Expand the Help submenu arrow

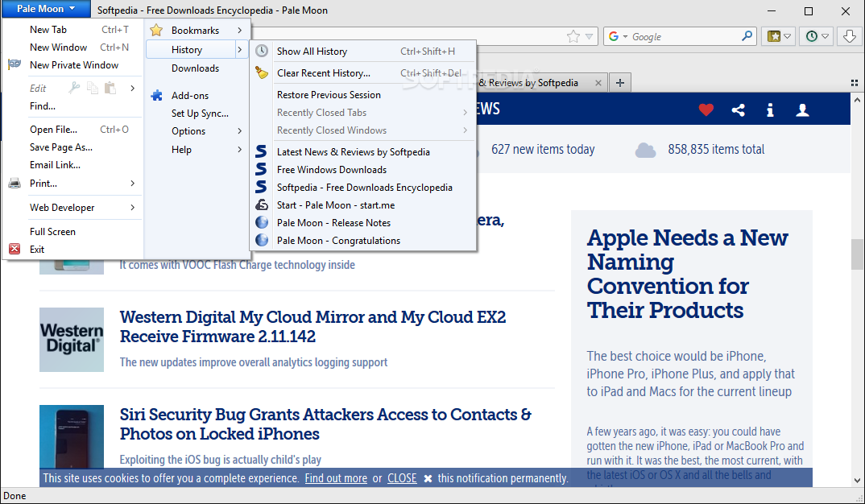coord(239,150)
